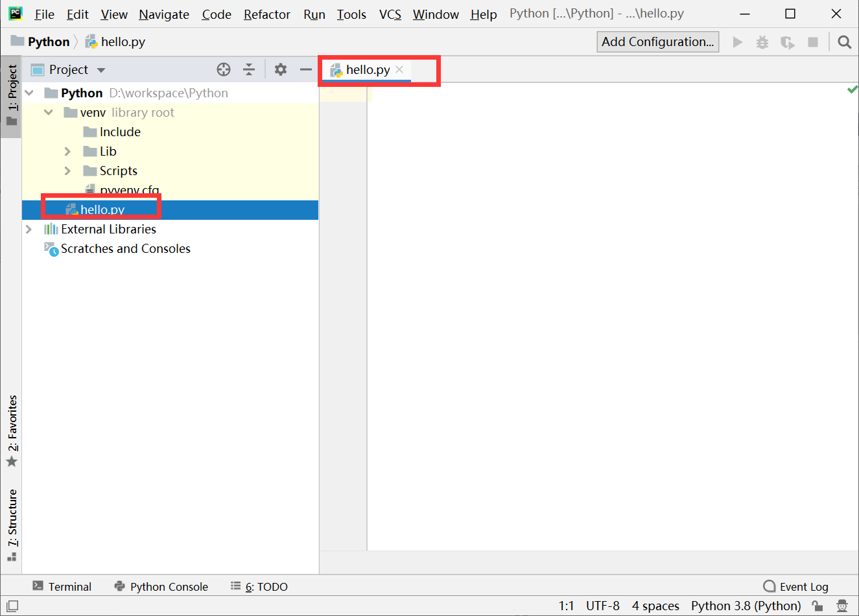The image size is (859, 616).
Task: Click the Select Opened File crosshair icon
Action: [223, 69]
